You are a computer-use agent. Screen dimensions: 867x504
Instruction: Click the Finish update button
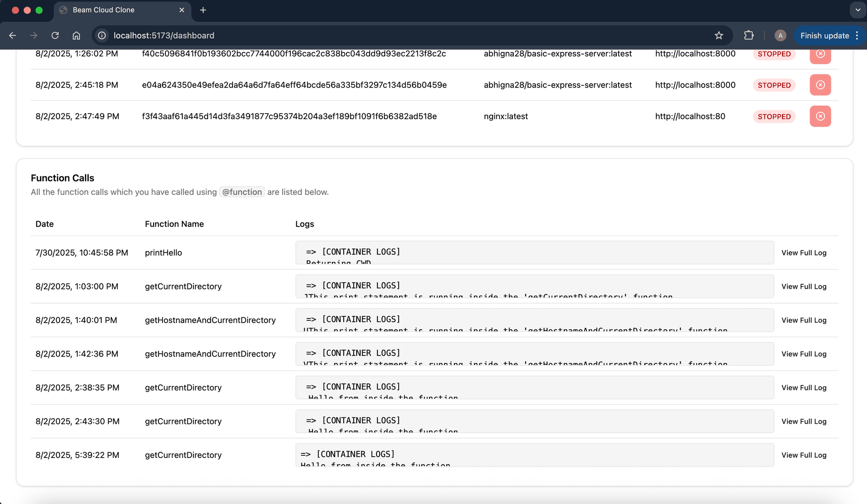(825, 35)
